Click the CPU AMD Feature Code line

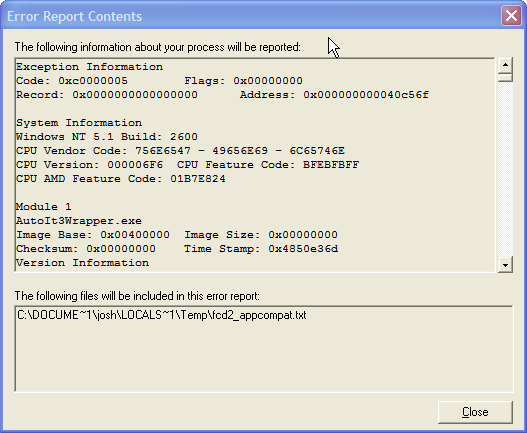tap(121, 179)
